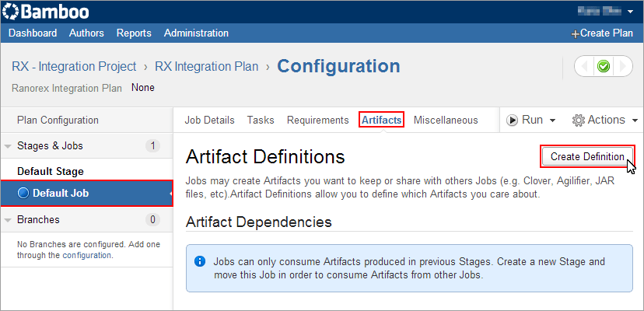This screenshot has height=311, width=644.
Task: Switch to Job Details tab
Action: tap(209, 121)
